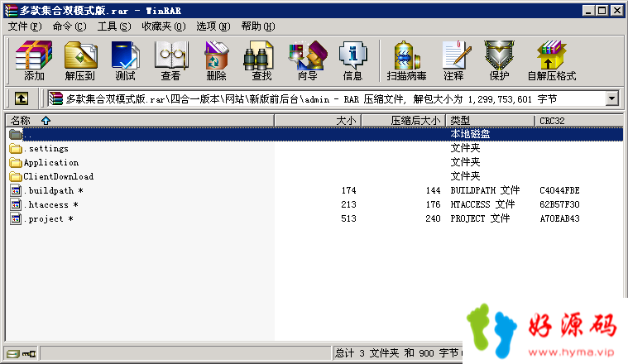Sort by Name (名称) column header
The image size is (628, 364).
click(x=140, y=121)
